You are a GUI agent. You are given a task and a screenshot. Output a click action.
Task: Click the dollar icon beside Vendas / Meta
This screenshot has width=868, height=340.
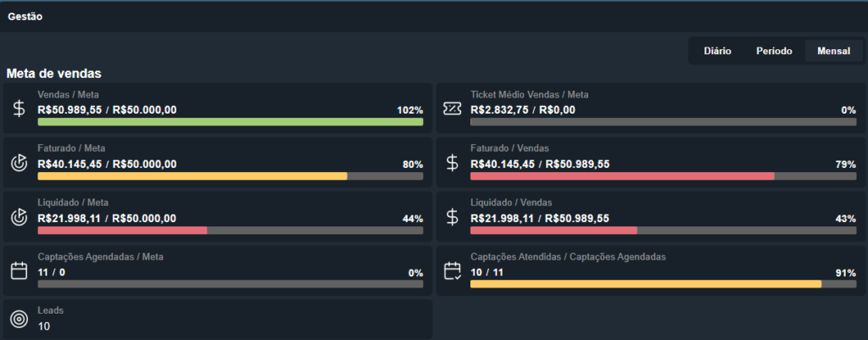tap(19, 109)
